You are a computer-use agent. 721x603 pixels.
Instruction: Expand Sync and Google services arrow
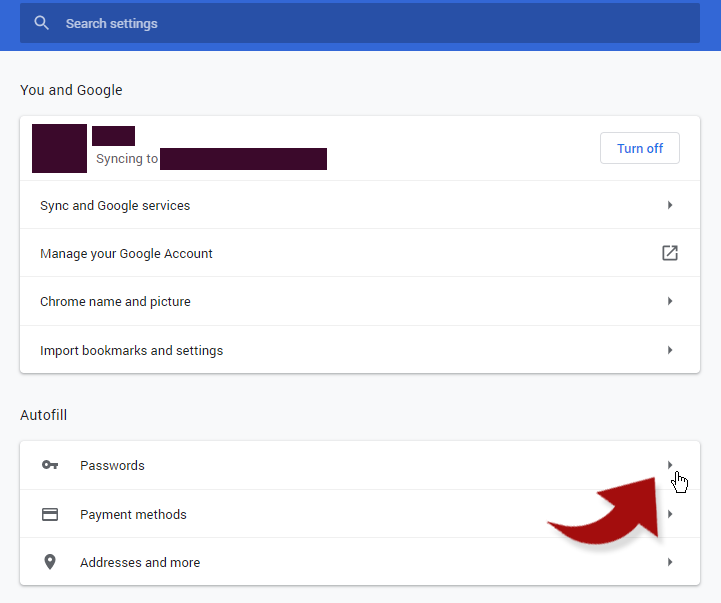670,205
